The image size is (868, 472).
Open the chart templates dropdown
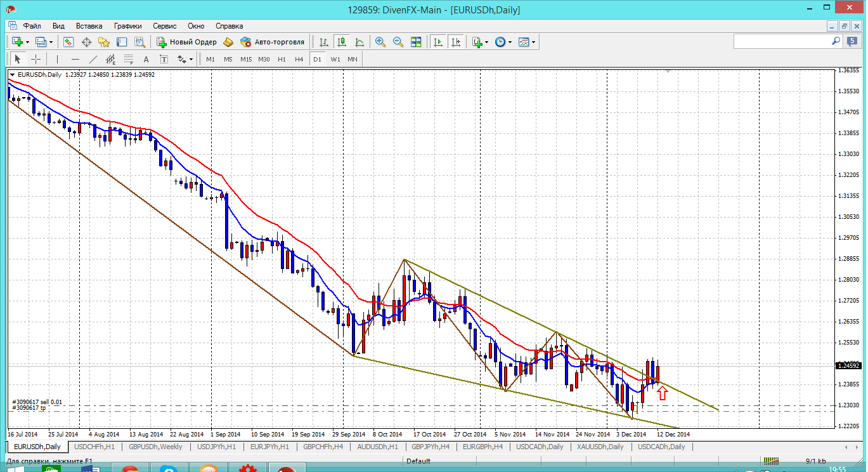tap(533, 42)
